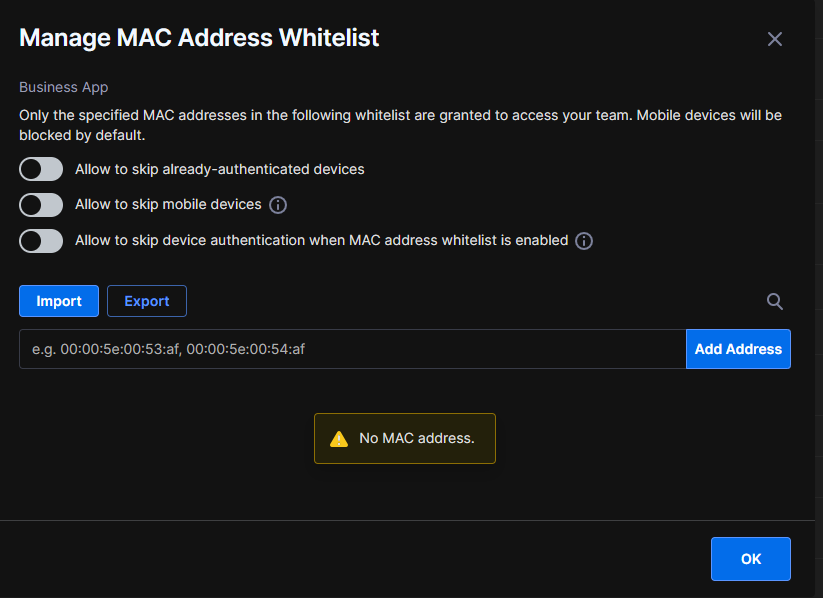The width and height of the screenshot is (823, 598).
Task: Click the whitelist description paragraph
Action: tap(400, 125)
